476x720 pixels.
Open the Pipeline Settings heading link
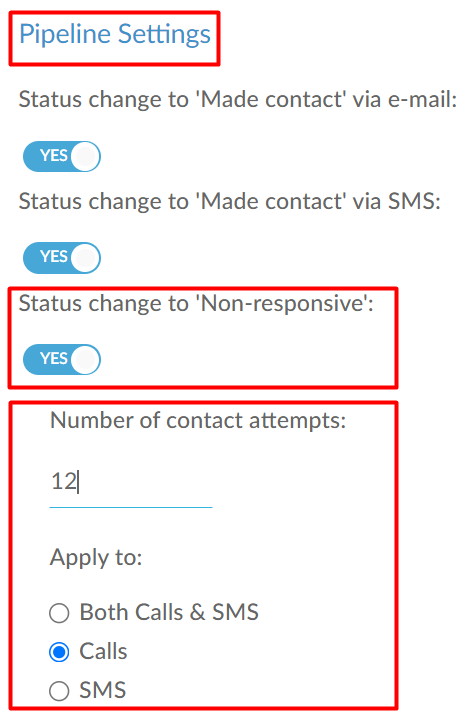pyautogui.click(x=115, y=34)
